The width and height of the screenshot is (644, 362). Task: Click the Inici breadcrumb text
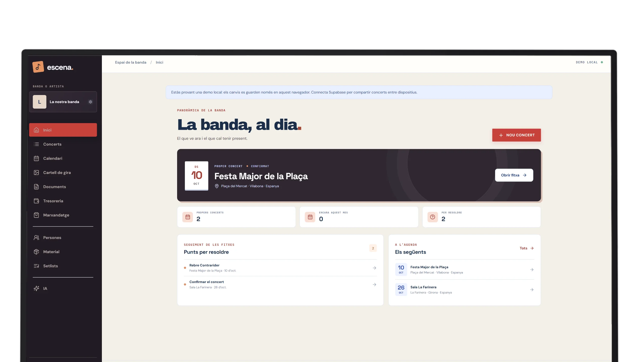point(159,62)
